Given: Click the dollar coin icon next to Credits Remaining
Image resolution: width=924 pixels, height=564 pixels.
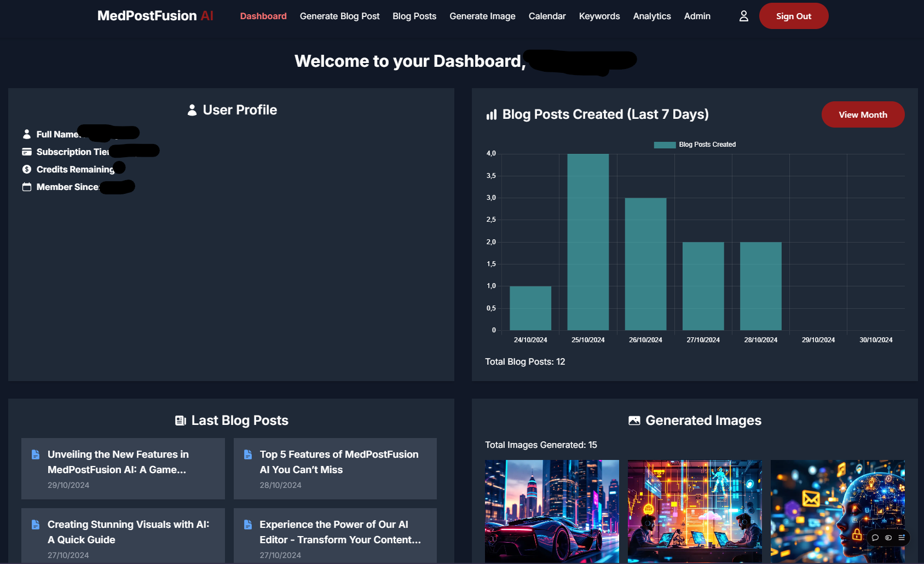Looking at the screenshot, I should point(27,169).
